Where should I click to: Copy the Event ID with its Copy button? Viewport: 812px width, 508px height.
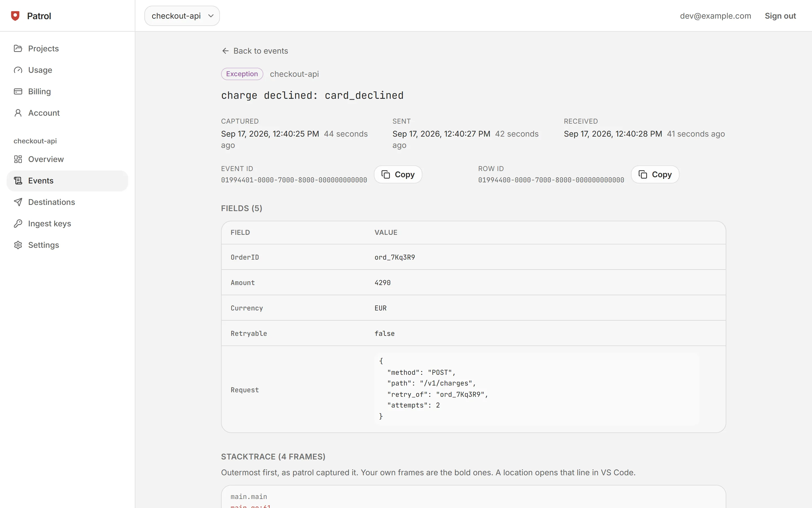[x=398, y=175]
